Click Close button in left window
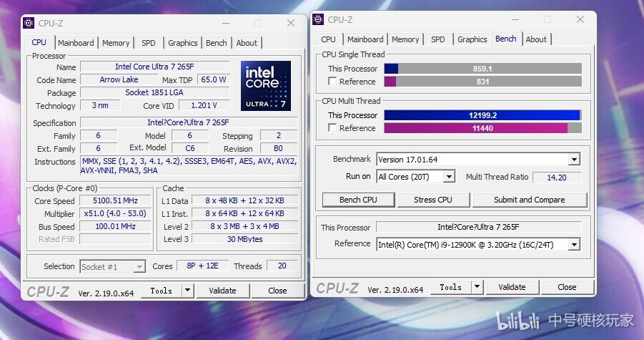Image resolution: width=644 pixels, height=340 pixels. tap(277, 291)
